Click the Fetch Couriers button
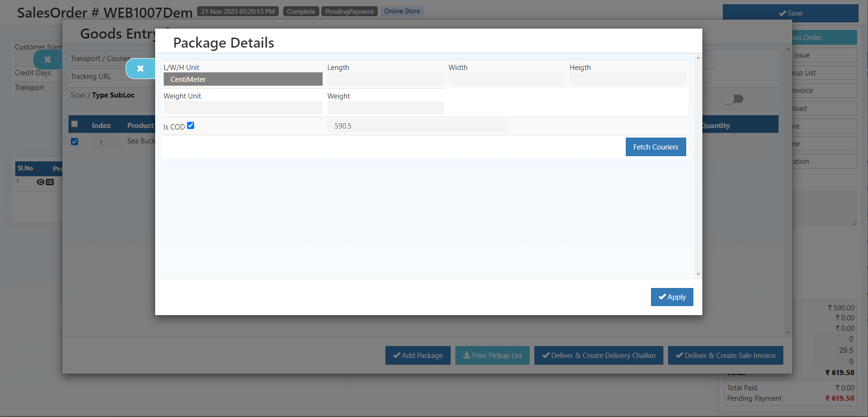Image resolution: width=868 pixels, height=417 pixels. coord(656,147)
